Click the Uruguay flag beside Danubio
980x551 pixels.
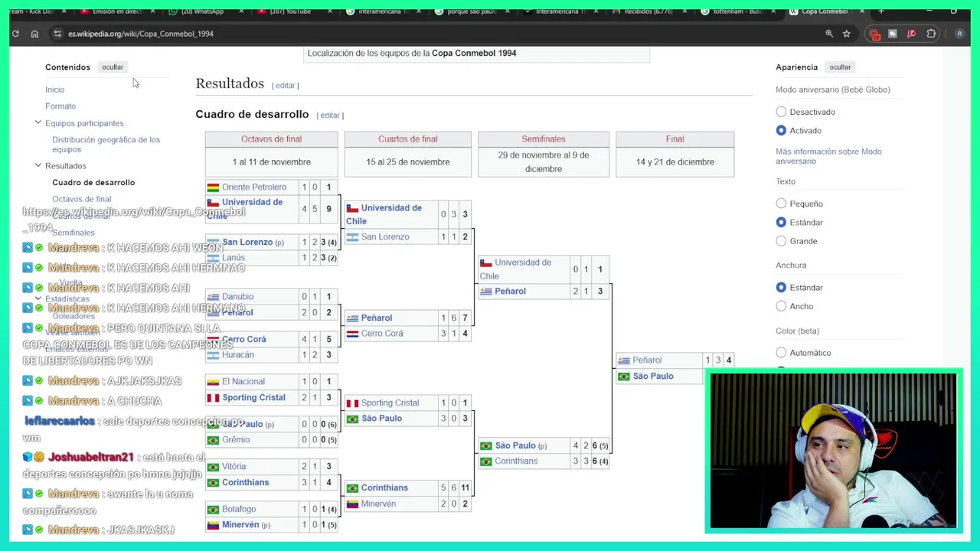click(213, 297)
